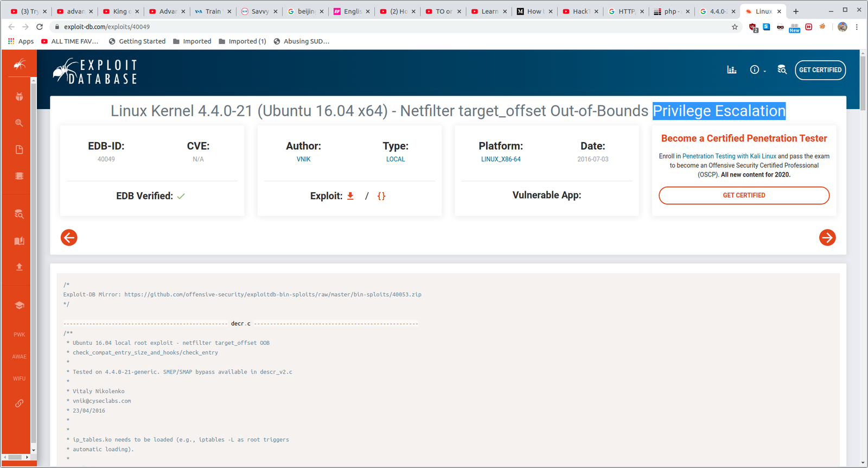Switch to the 'HTTP' browser tab
This screenshot has height=468, width=868.
tap(626, 11)
